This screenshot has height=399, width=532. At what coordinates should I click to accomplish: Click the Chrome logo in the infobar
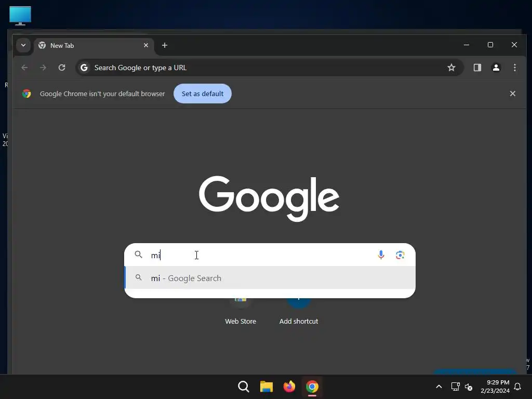(26, 94)
